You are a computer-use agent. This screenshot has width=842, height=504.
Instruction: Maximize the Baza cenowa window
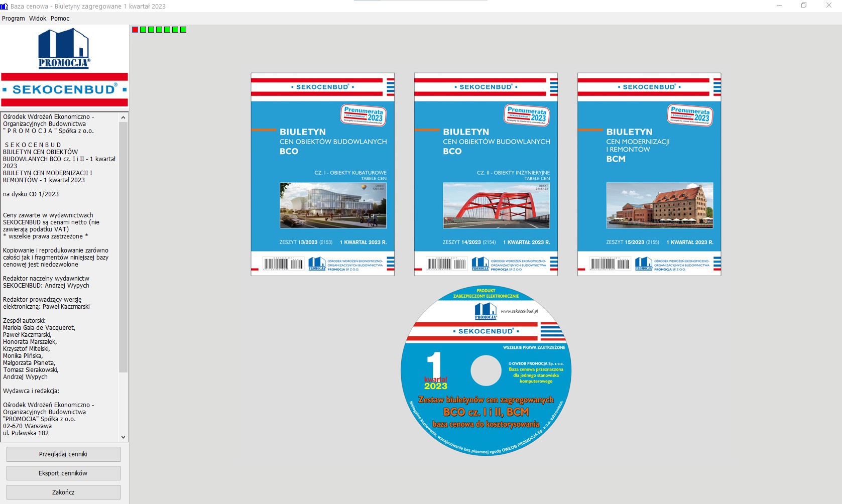[x=804, y=6]
